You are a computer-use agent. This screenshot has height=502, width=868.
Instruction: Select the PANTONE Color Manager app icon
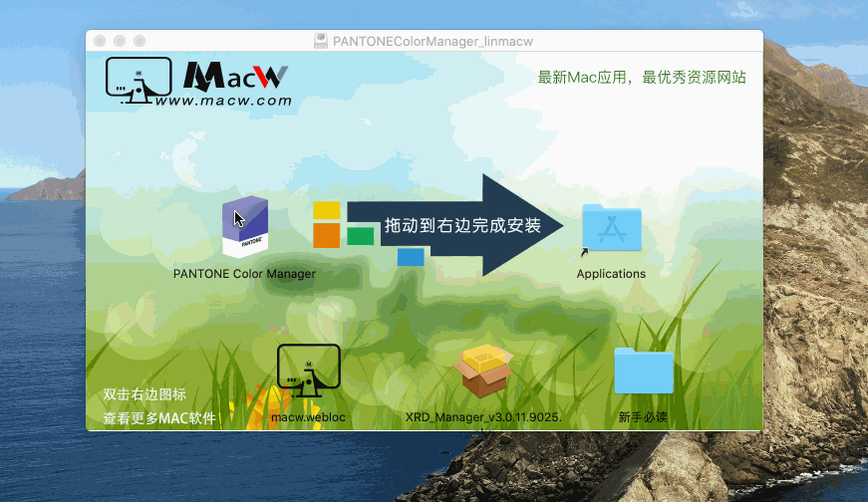(244, 227)
